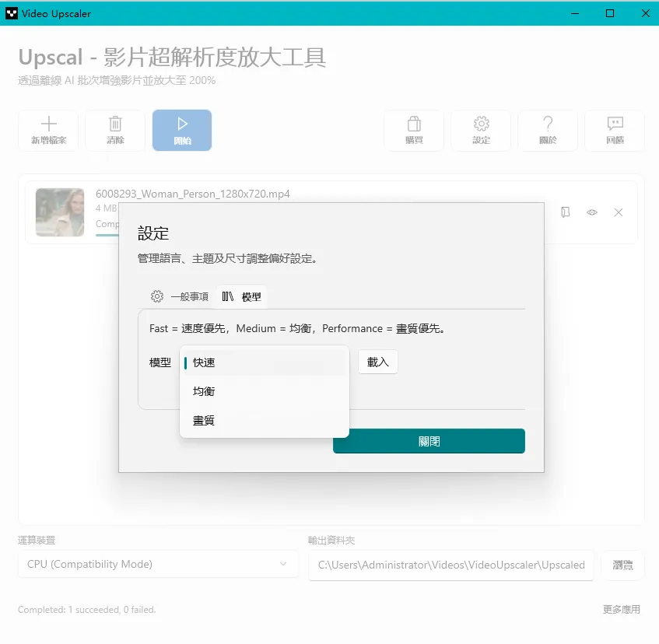
Task: Click the status text Completed: 1 succeeded
Action: [86, 609]
